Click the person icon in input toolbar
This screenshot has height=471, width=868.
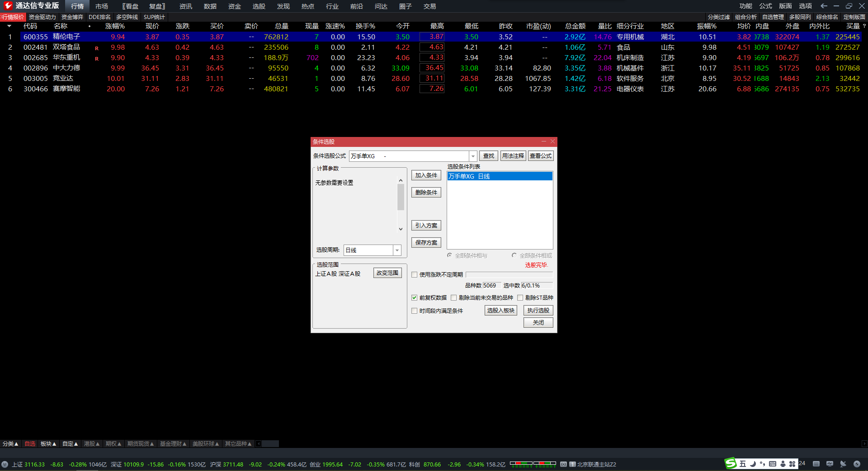(783, 464)
